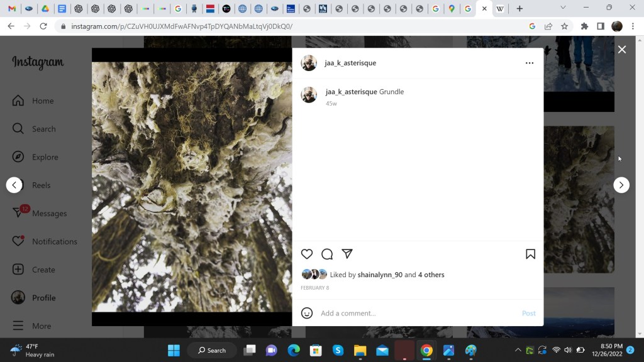Viewport: 644px width, 362px height.
Task: Show hidden icons in the system tray
Action: click(x=518, y=350)
